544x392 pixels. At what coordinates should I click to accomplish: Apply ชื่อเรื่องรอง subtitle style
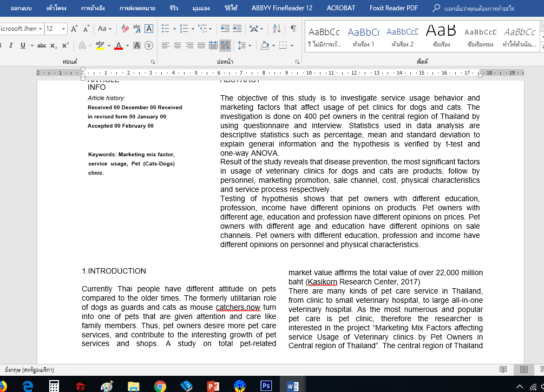[480, 36]
